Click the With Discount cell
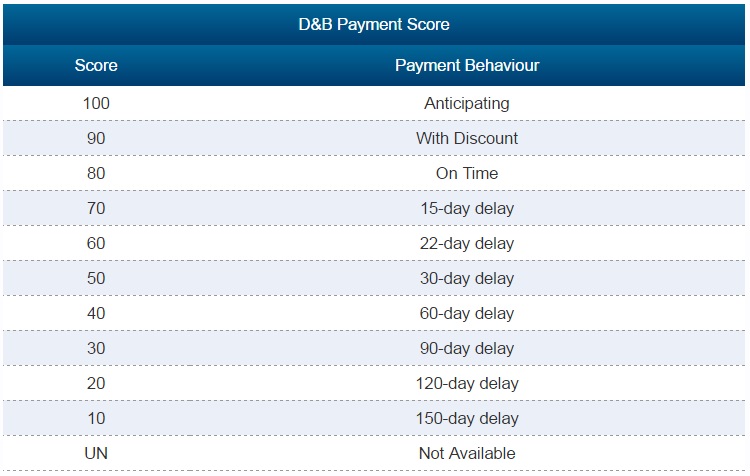 click(467, 138)
